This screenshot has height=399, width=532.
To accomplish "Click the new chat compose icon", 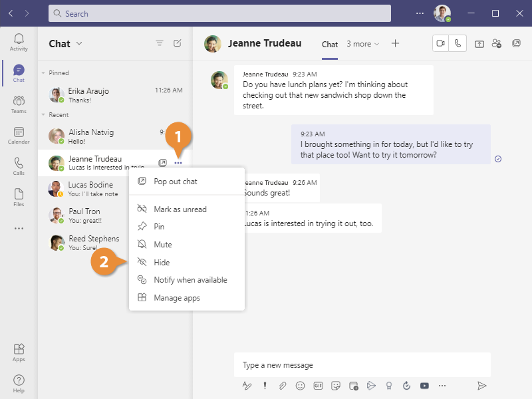I will [178, 43].
